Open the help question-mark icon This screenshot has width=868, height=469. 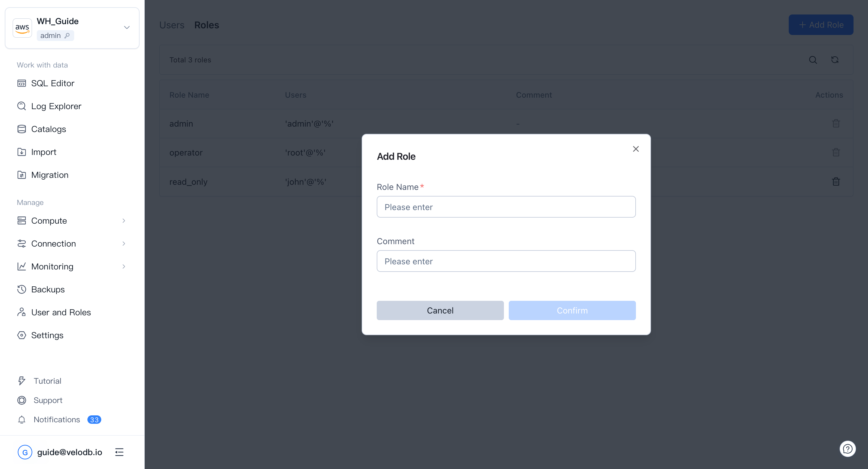pos(847,449)
